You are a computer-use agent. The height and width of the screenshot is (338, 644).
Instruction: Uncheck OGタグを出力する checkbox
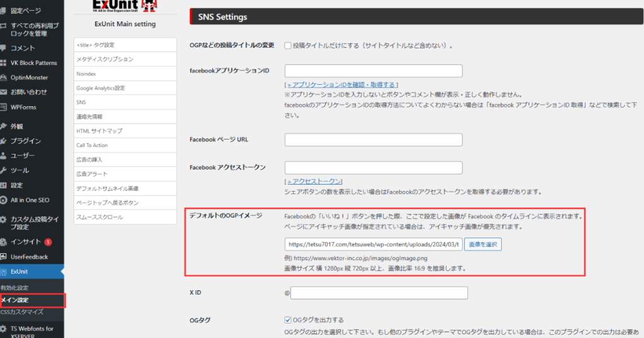coord(288,320)
